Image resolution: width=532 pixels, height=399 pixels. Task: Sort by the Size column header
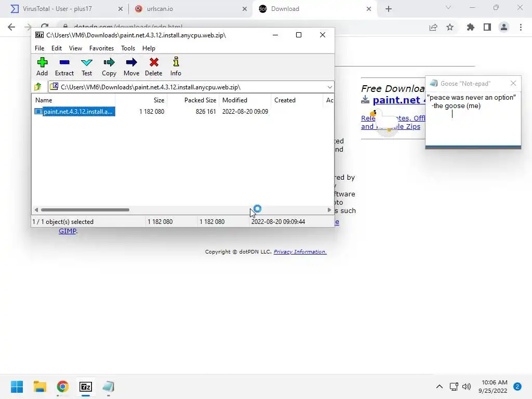[x=141, y=100]
